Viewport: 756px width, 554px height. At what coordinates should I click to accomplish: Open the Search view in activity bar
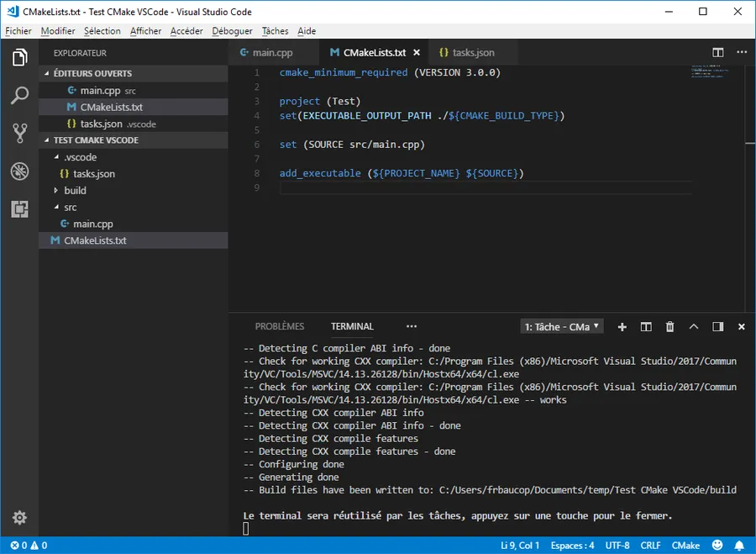(19, 95)
